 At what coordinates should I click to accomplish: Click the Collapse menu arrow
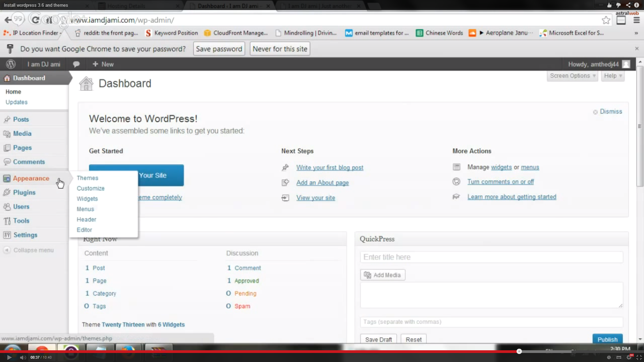click(7, 250)
